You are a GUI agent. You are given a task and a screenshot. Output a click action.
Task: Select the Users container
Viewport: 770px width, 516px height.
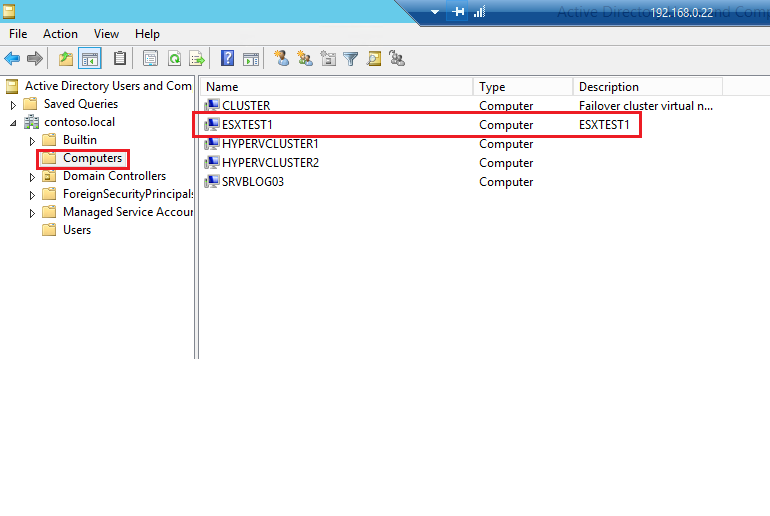[x=77, y=230]
